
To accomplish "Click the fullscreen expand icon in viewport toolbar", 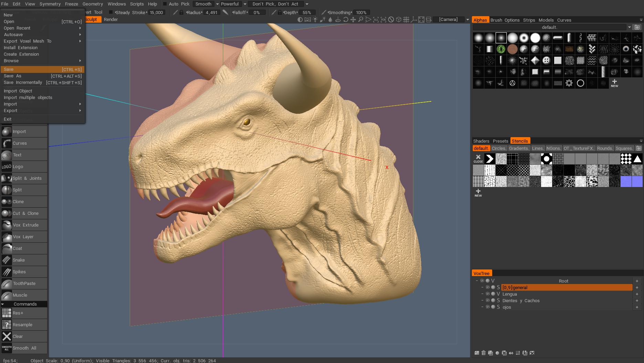I will click(x=421, y=20).
